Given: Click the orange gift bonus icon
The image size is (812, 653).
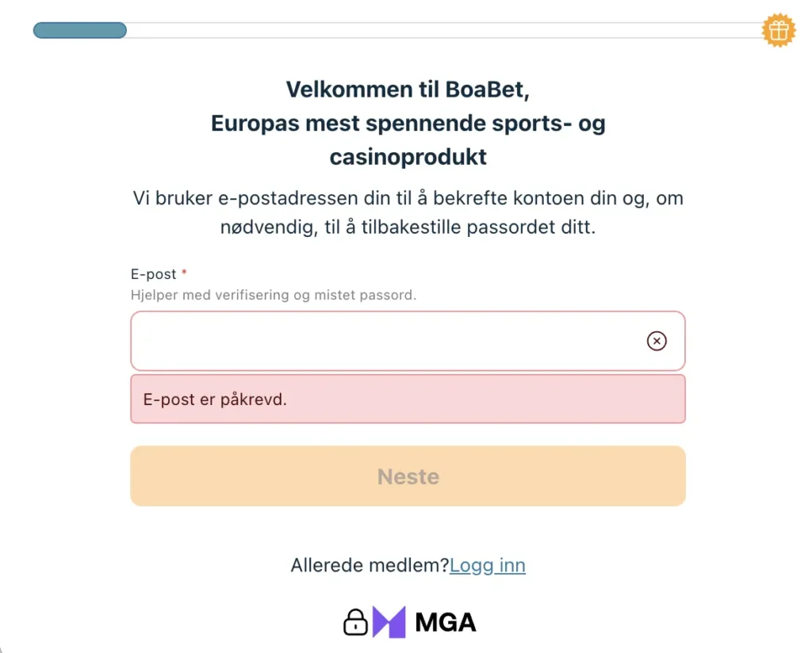Looking at the screenshot, I should click(778, 31).
